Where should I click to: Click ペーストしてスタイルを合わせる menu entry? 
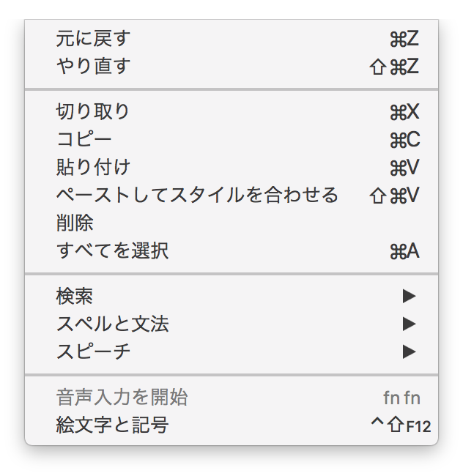[x=197, y=196]
